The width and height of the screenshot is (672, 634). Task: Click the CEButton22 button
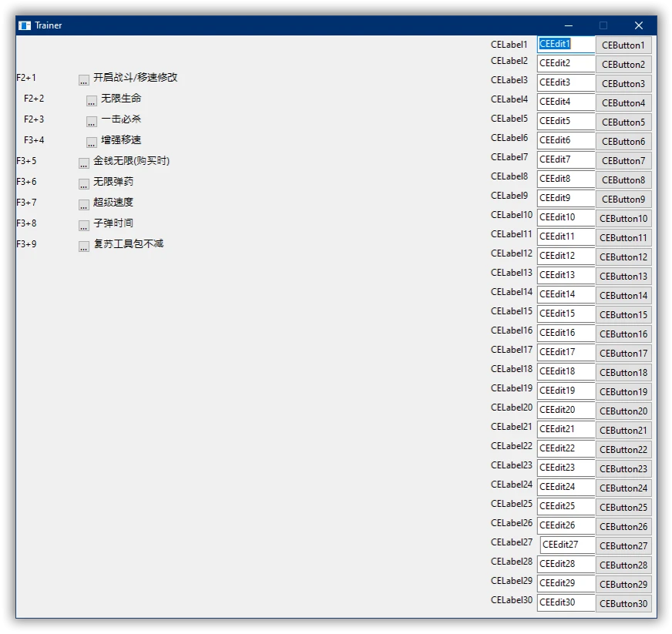[623, 450]
